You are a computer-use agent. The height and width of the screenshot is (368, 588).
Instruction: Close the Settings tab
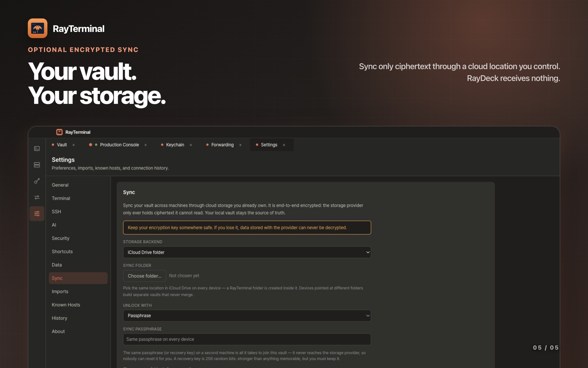(x=284, y=145)
